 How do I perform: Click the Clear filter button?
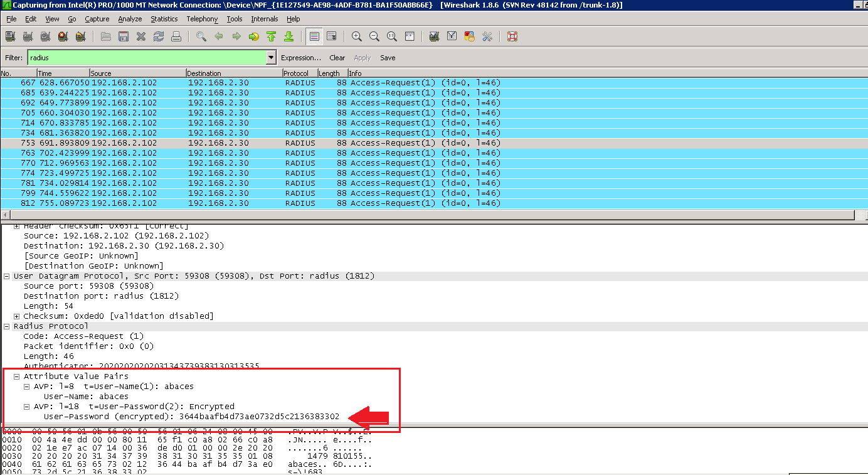tap(337, 57)
